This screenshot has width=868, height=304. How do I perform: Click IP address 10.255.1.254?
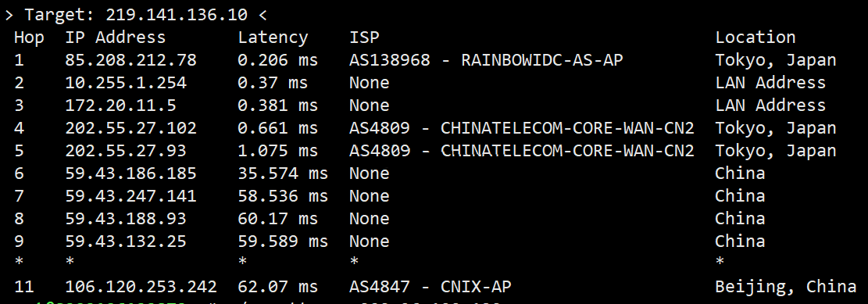[x=126, y=83]
